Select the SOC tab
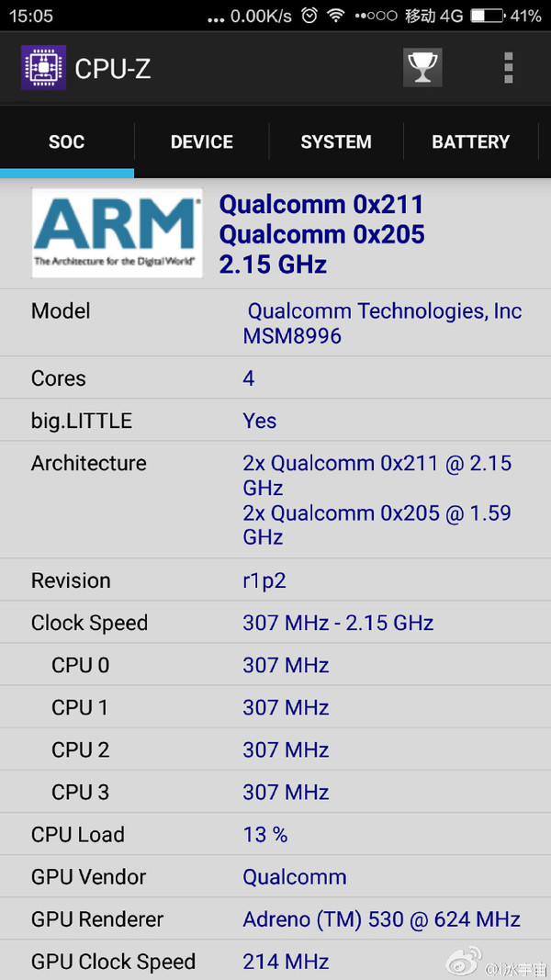Image resolution: width=551 pixels, height=980 pixels. click(67, 141)
